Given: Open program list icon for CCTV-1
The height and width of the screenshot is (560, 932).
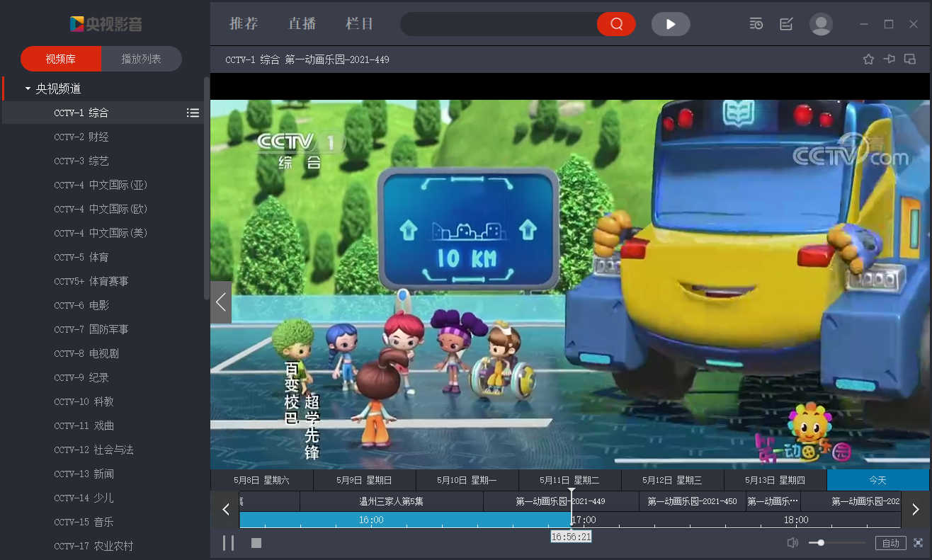Looking at the screenshot, I should [x=193, y=113].
